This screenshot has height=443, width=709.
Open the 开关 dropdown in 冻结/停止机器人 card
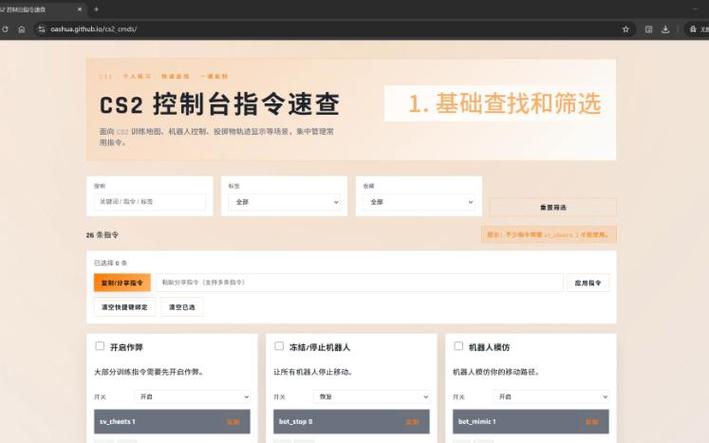[x=372, y=397]
